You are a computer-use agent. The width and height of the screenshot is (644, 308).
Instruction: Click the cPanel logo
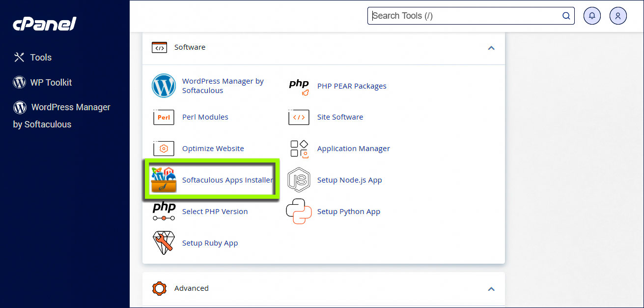[44, 24]
